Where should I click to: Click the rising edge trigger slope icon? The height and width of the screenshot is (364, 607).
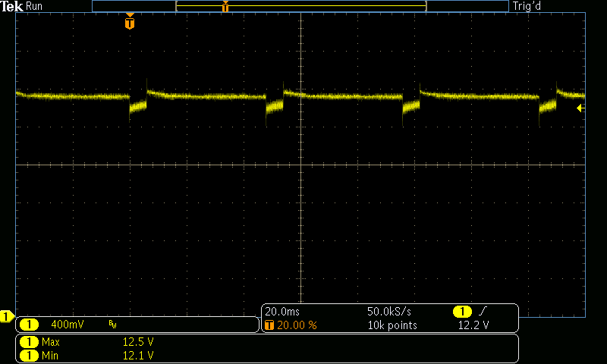pos(483,311)
